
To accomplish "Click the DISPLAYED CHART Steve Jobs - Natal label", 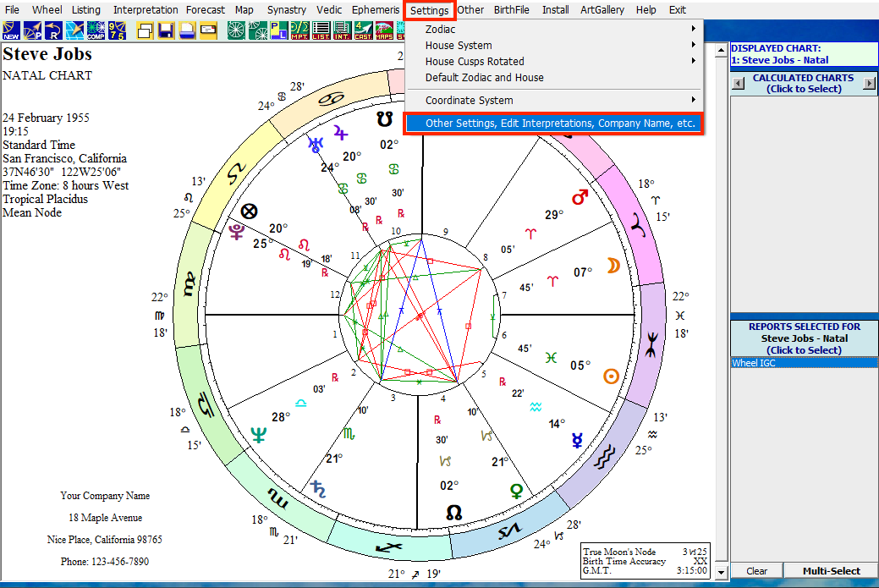I will (804, 54).
